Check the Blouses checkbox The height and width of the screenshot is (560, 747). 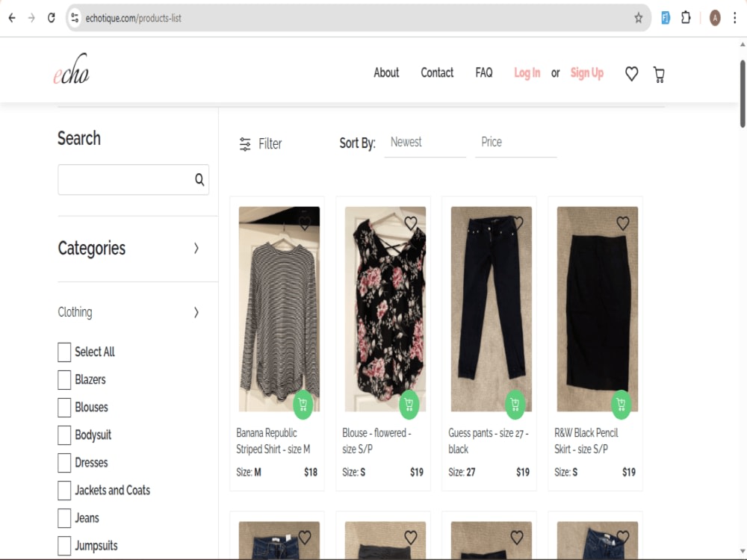pyautogui.click(x=64, y=408)
